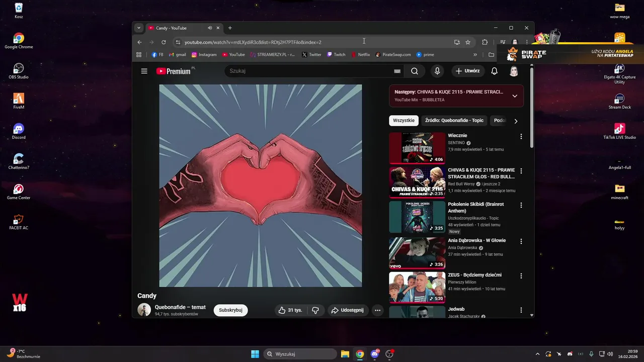Open Ania Dąbrowska - W Głowie video thumbnail
This screenshot has height=362, width=644.
point(417,253)
